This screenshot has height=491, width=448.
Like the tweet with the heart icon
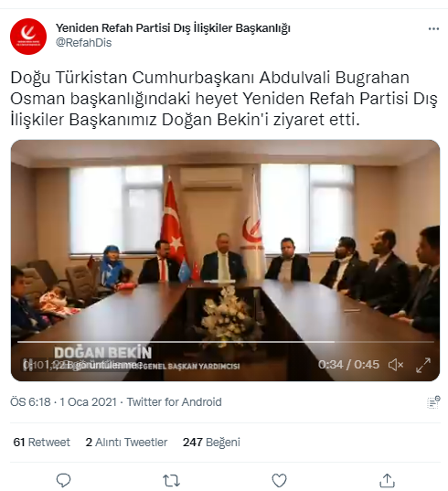click(279, 480)
